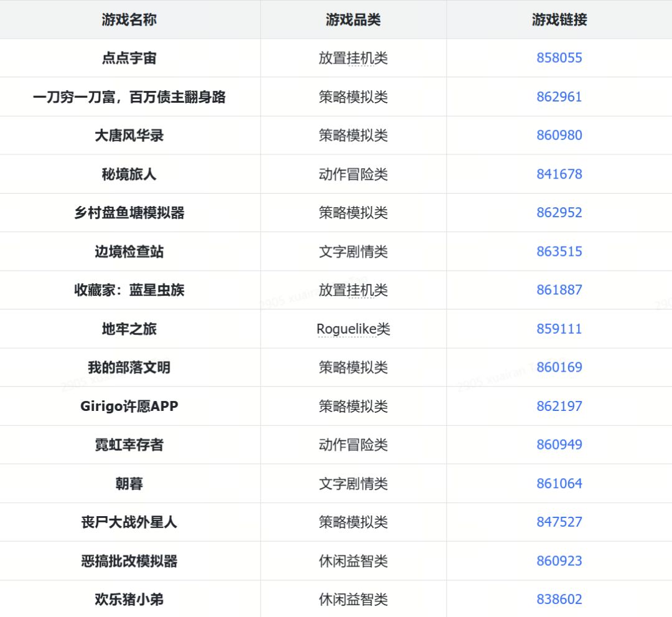Click link 841678 for 秘境旅人
The width and height of the screenshot is (672, 617).
559,174
